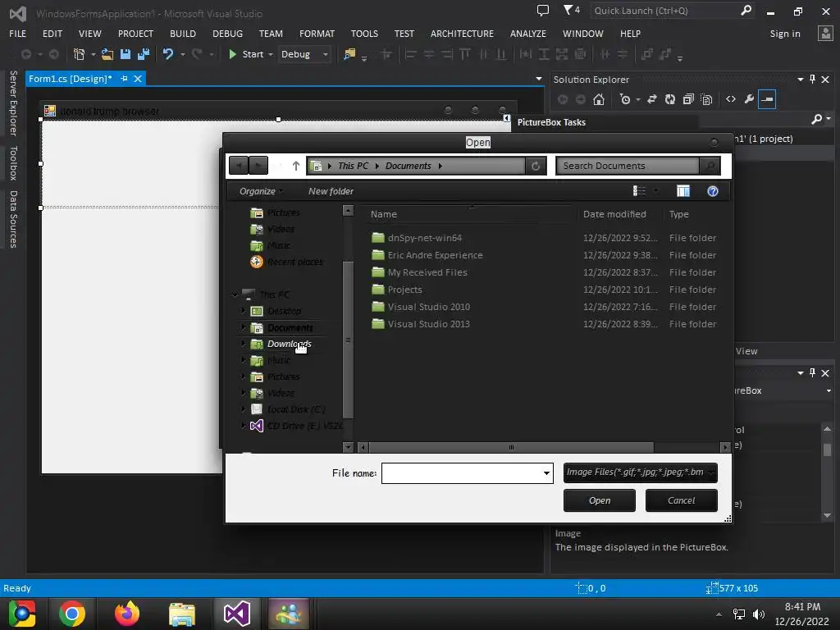840x630 pixels.
Task: Click the Up folder arrow in Open dialog
Action: click(295, 166)
